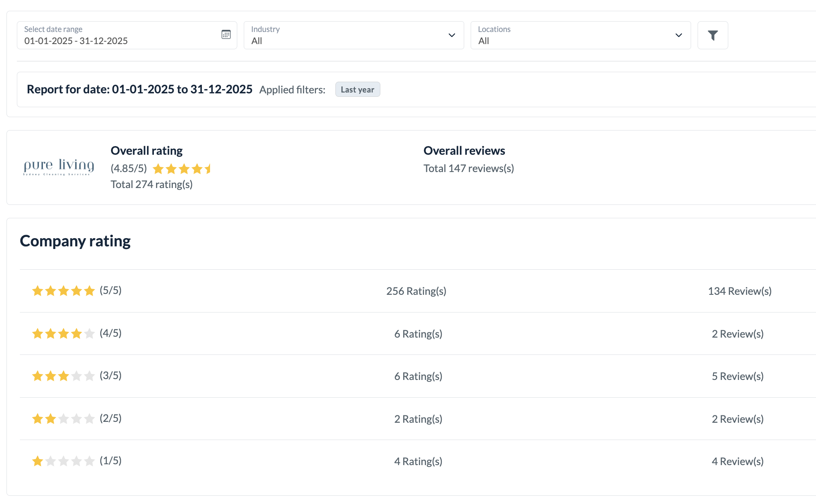Viewport: 816px width, 504px height.
Task: Click the Total 147 reviews(s) text
Action: (x=469, y=169)
